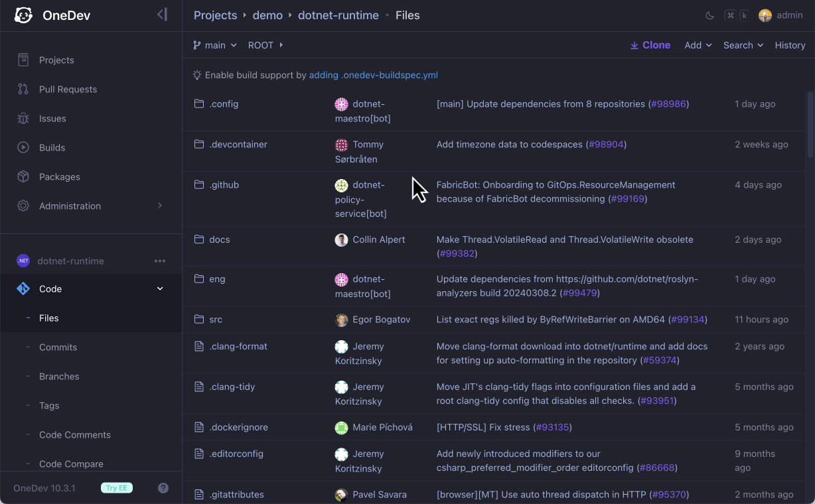Viewport: 815px width, 504px height.
Task: Open the Search dropdown
Action: (743, 44)
